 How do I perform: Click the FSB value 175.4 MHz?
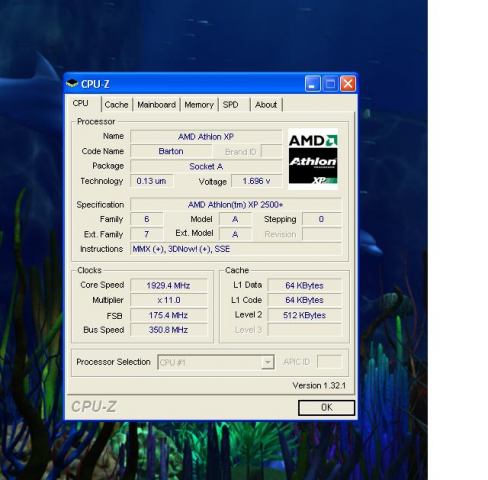(x=169, y=315)
